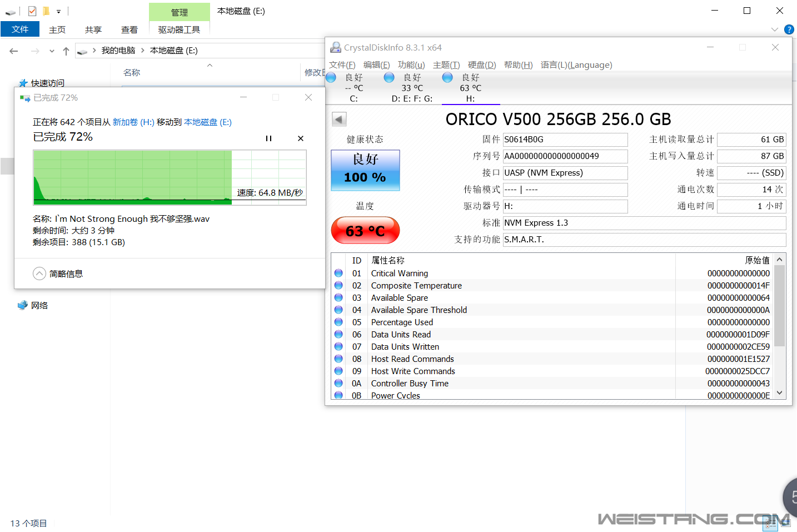Cancel the file move operation
The width and height of the screenshot is (797, 532).
click(301, 138)
